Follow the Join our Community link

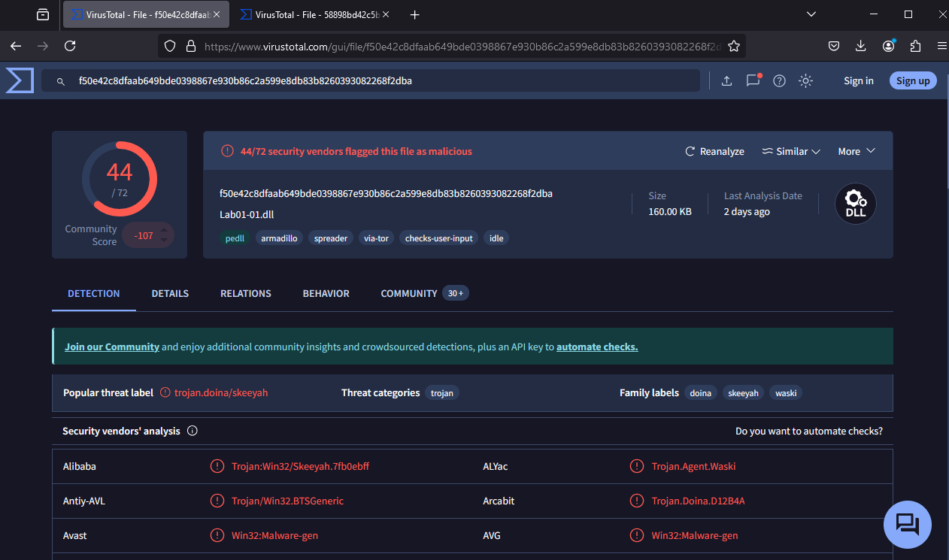coord(111,347)
